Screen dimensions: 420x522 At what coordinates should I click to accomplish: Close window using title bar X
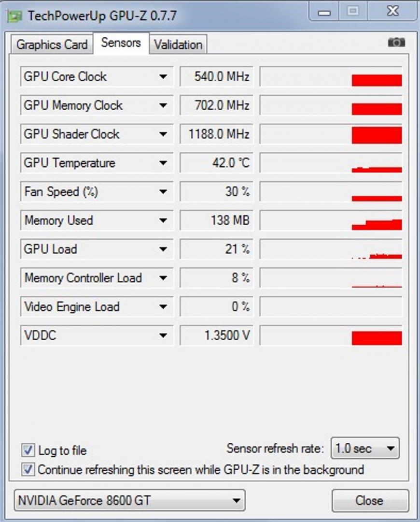[x=393, y=12]
